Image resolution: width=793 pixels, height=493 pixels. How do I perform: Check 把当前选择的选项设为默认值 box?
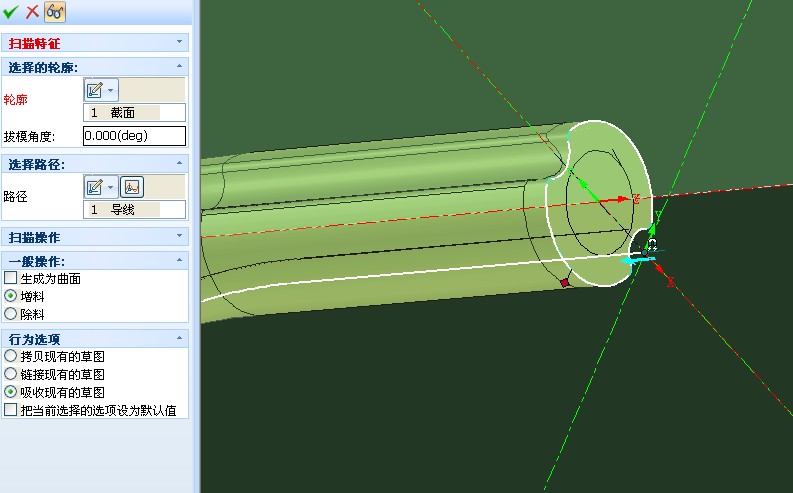(x=11, y=410)
